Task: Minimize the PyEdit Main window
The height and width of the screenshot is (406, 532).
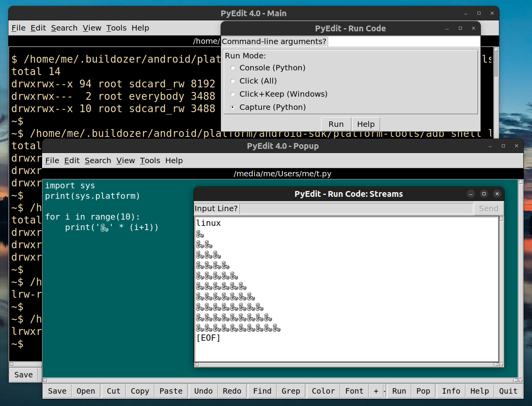Action: [x=466, y=13]
